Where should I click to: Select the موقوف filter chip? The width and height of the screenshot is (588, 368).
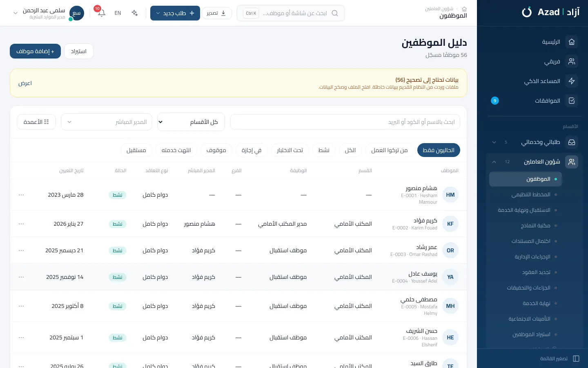[x=216, y=150]
